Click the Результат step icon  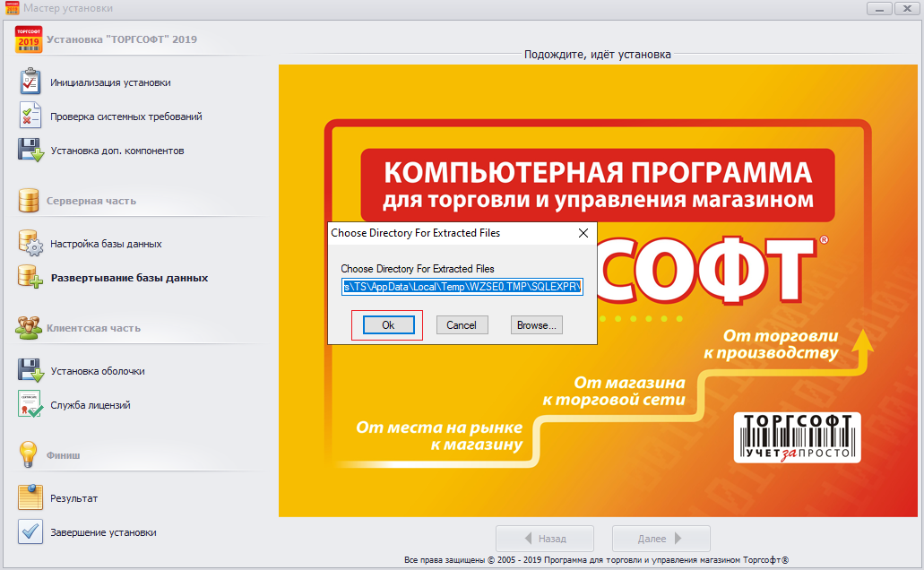click(30, 497)
